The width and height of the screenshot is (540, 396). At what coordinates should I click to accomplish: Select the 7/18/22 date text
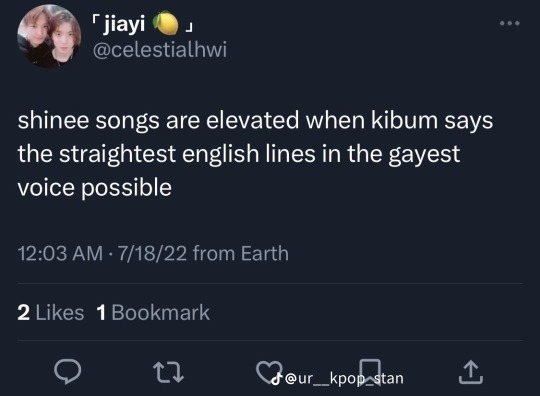pyautogui.click(x=153, y=253)
